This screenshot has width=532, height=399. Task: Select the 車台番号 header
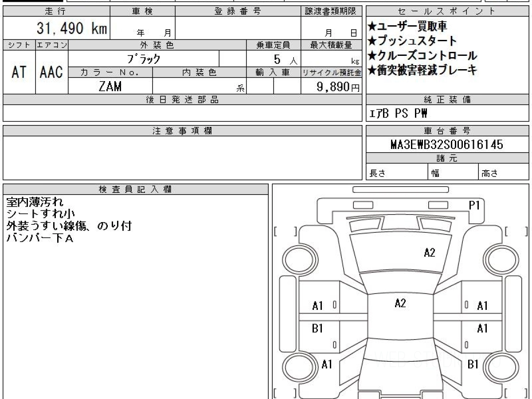coord(447,131)
